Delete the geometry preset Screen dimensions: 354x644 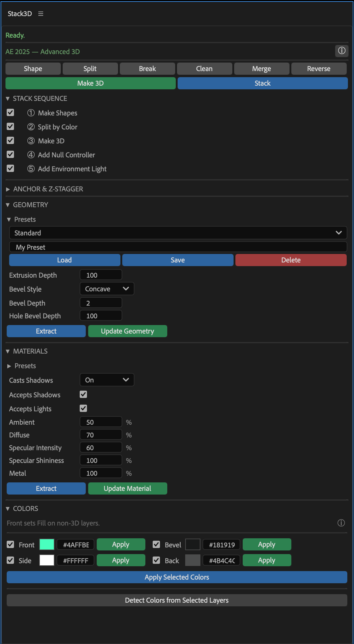pos(291,260)
